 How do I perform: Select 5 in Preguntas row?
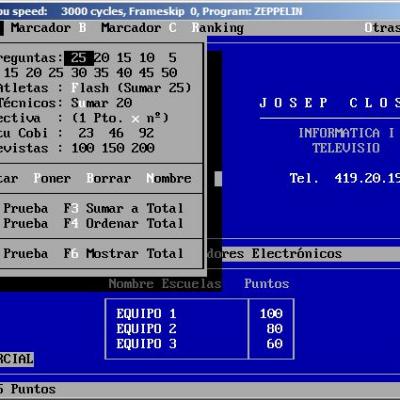coord(172,58)
